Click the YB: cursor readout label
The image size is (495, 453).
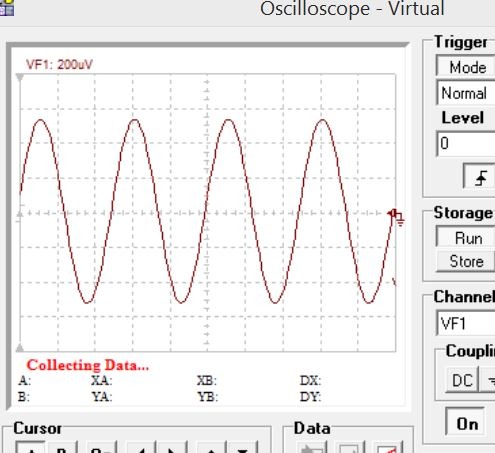(x=207, y=397)
